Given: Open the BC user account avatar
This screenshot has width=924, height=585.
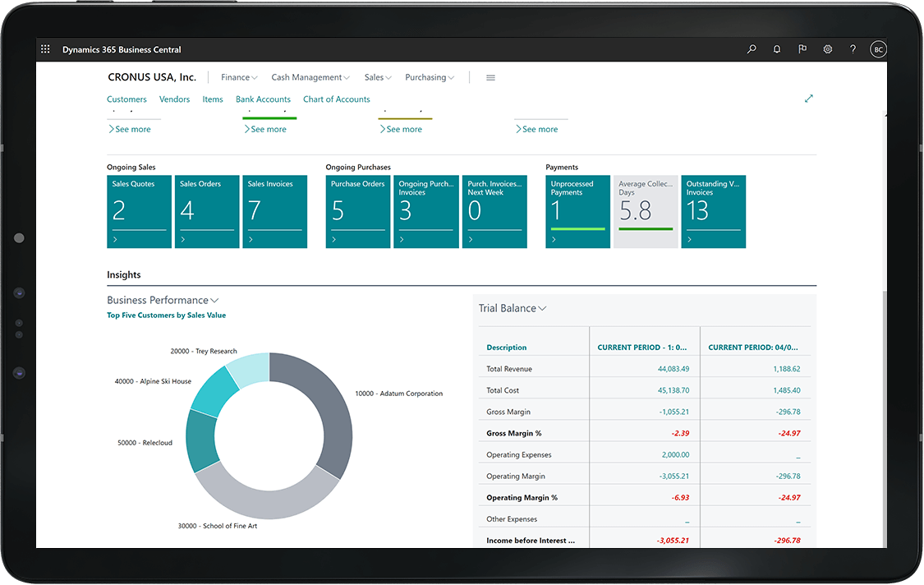Looking at the screenshot, I should click(878, 49).
